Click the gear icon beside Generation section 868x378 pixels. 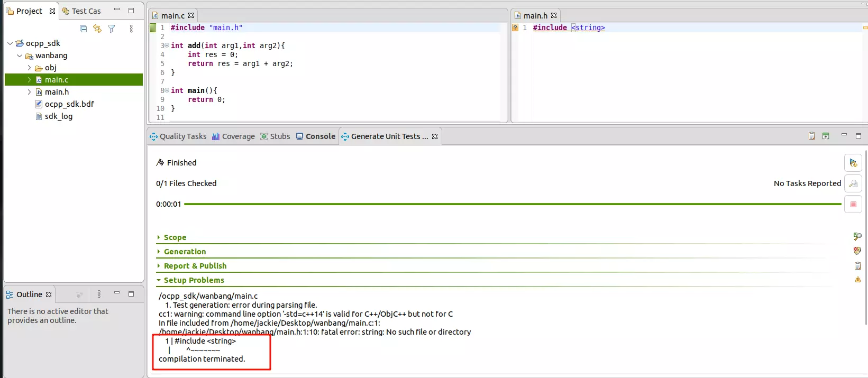pyautogui.click(x=857, y=251)
